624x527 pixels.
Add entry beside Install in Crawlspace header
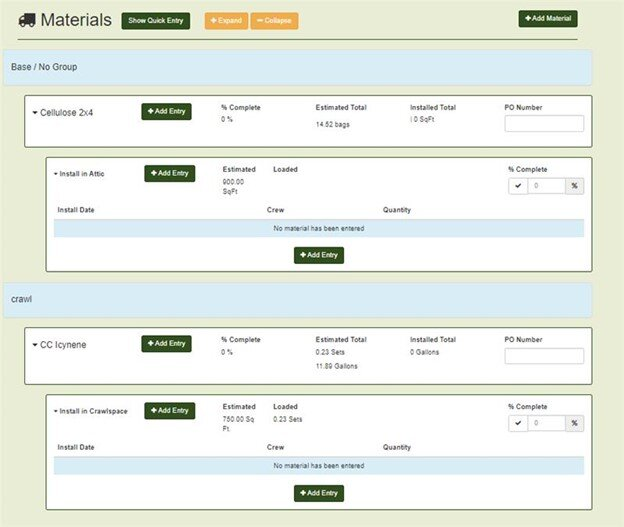pyautogui.click(x=169, y=410)
